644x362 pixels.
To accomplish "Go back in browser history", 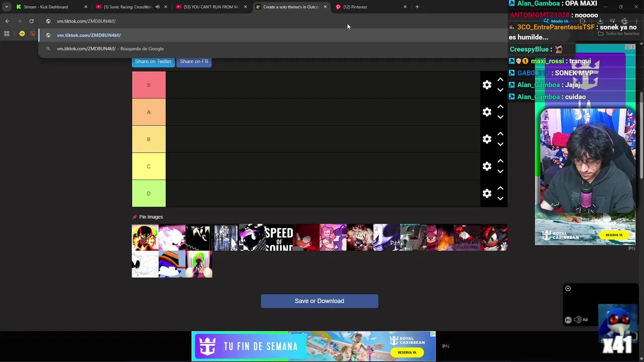I will tap(7, 21).
